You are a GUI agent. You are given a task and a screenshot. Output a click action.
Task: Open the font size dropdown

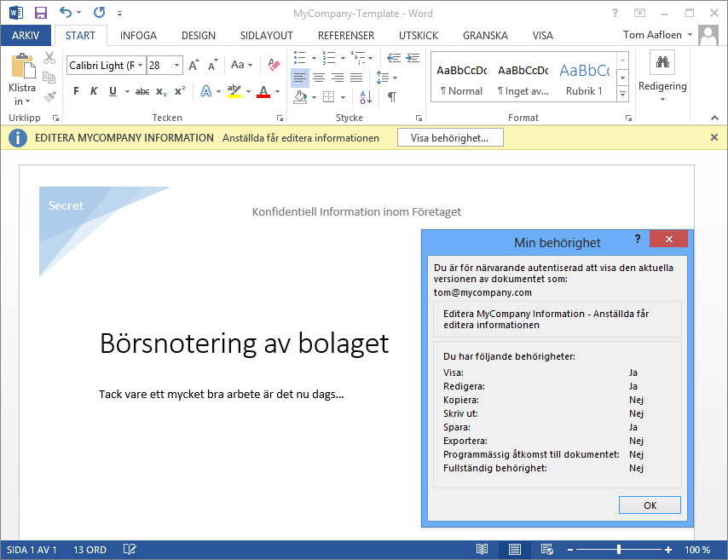coord(177,65)
